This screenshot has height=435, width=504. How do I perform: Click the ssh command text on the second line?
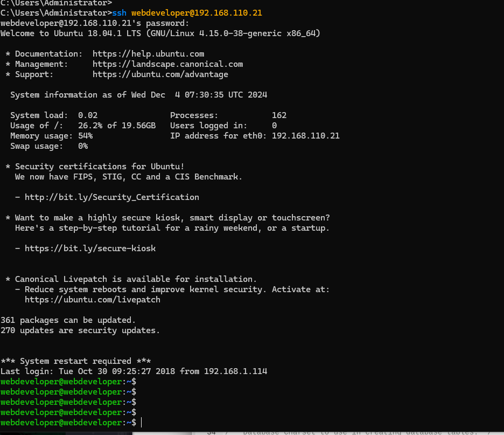point(119,13)
